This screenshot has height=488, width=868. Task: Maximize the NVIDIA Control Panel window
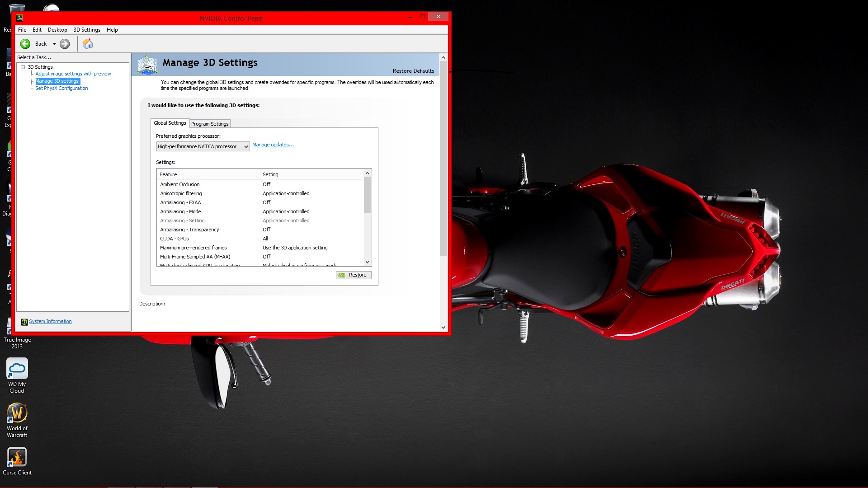pos(422,17)
